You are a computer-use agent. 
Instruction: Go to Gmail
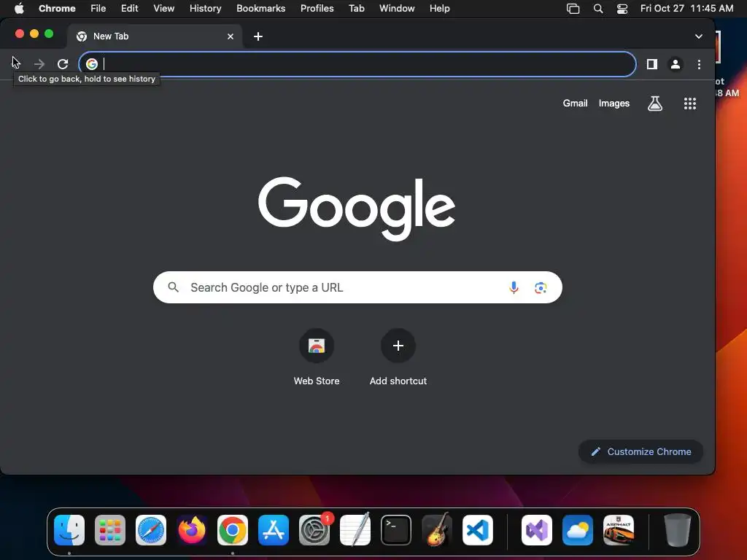click(575, 104)
